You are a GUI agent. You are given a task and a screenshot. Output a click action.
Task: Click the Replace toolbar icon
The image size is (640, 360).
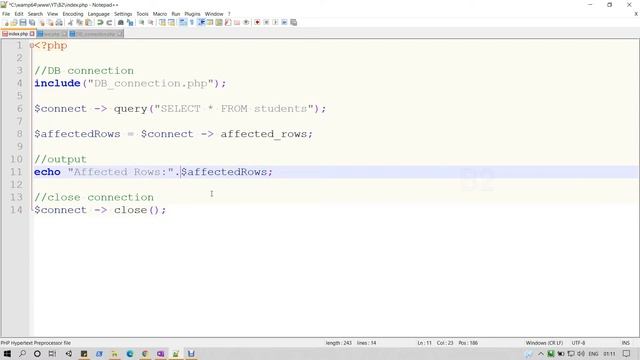click(130, 22)
